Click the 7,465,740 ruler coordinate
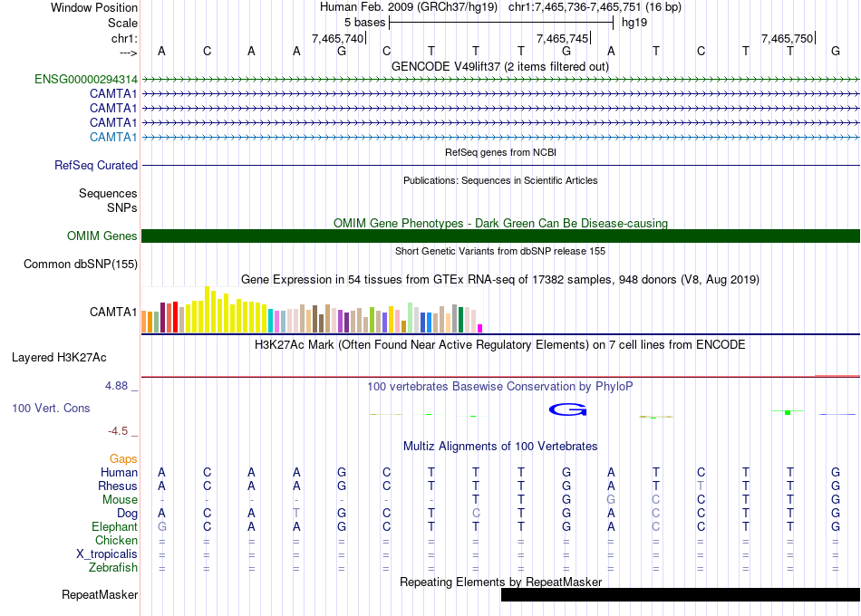This screenshot has width=861, height=616. click(338, 38)
